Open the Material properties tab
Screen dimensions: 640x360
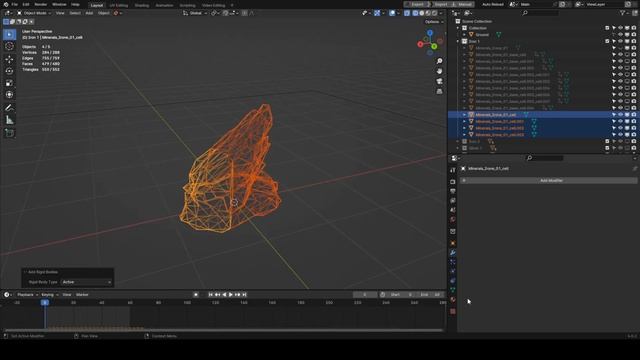coord(453,300)
